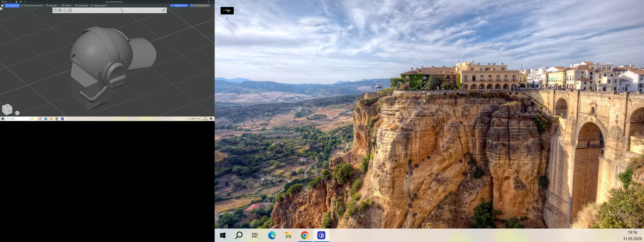Show hidden tray icons in small taskbar
The image size is (644, 242).
tap(188, 119)
